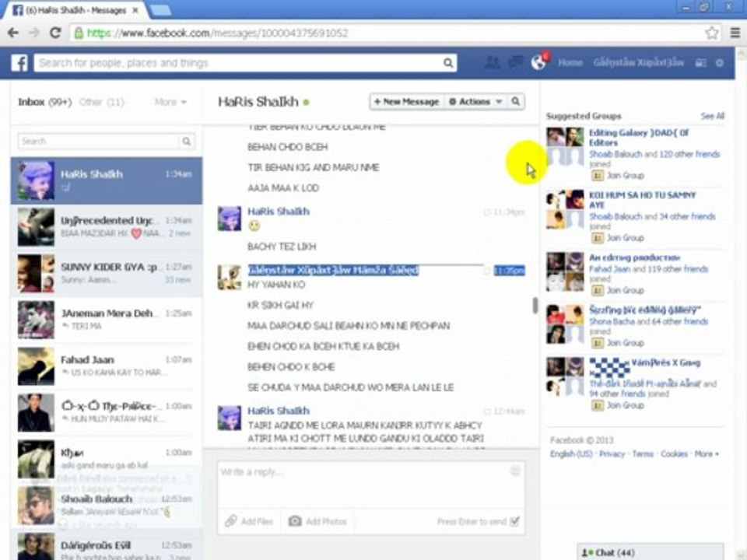
Task: Open the Dangerous Evil conversation
Action: (107, 546)
